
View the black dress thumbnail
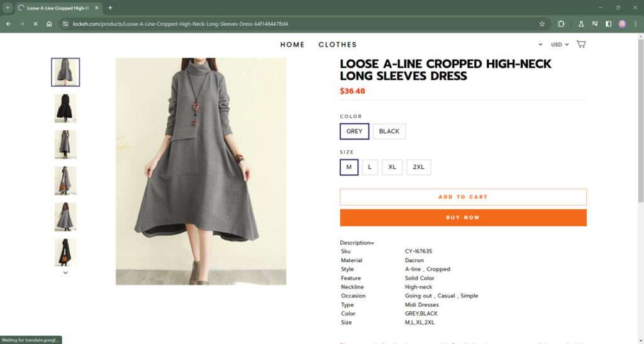(65, 108)
